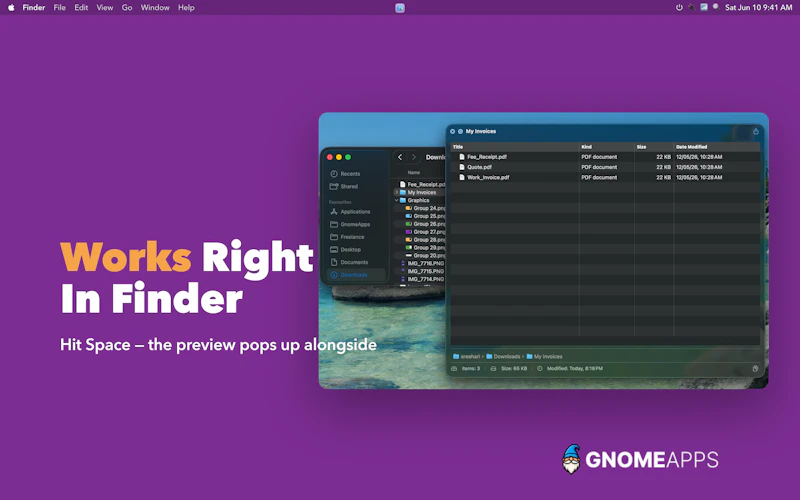This screenshot has height=500, width=800.
Task: Go forward in the Finder window
Action: pos(414,157)
